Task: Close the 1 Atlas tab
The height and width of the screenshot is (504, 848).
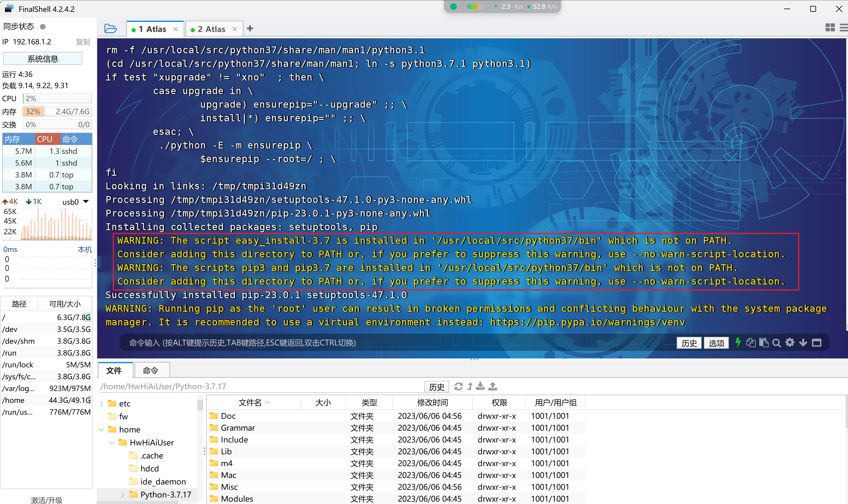Action: (176, 29)
